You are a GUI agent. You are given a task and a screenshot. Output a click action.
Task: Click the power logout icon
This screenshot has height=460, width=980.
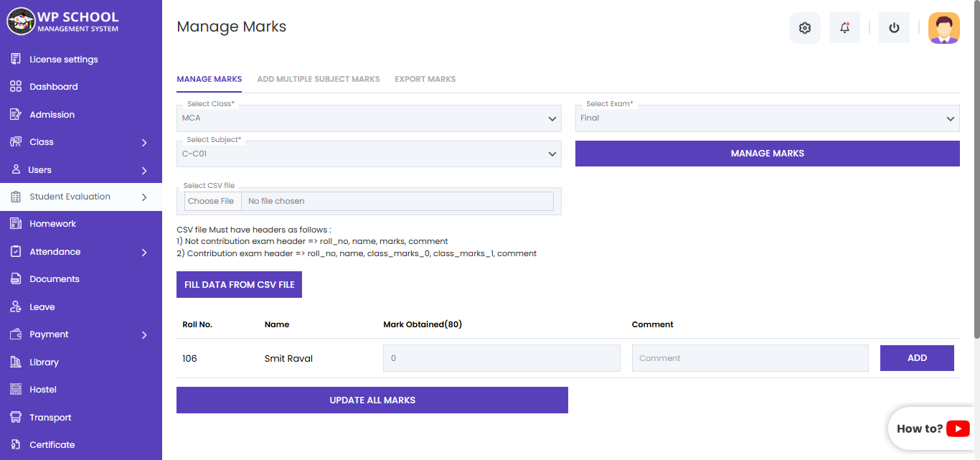coord(894,28)
